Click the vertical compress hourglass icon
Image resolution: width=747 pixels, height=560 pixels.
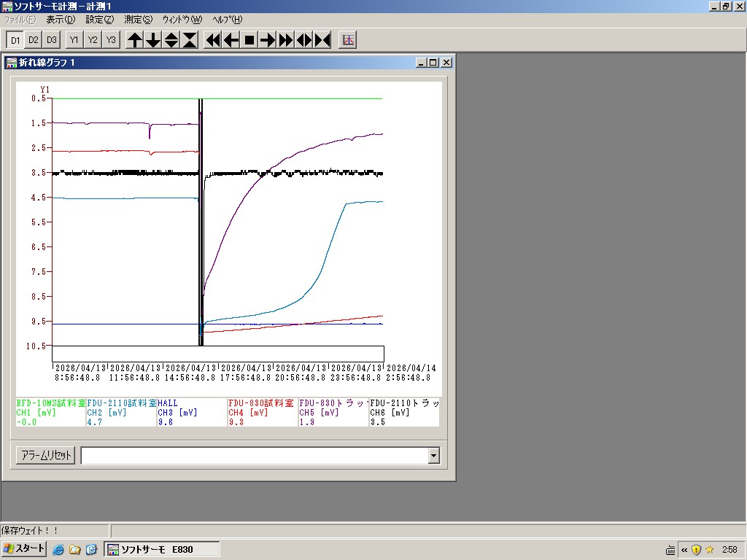(190, 40)
